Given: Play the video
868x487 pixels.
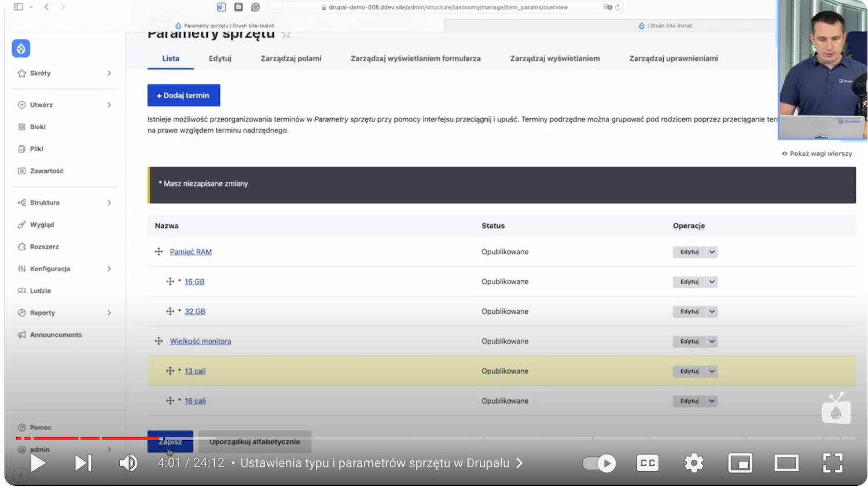Looking at the screenshot, I should (x=38, y=463).
